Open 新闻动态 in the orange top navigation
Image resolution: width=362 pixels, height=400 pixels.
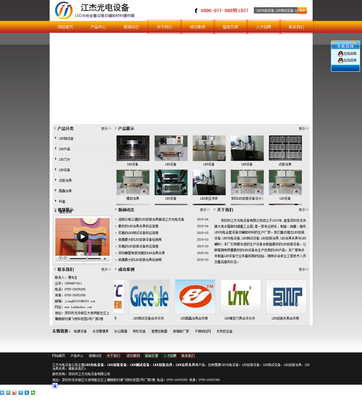131,27
